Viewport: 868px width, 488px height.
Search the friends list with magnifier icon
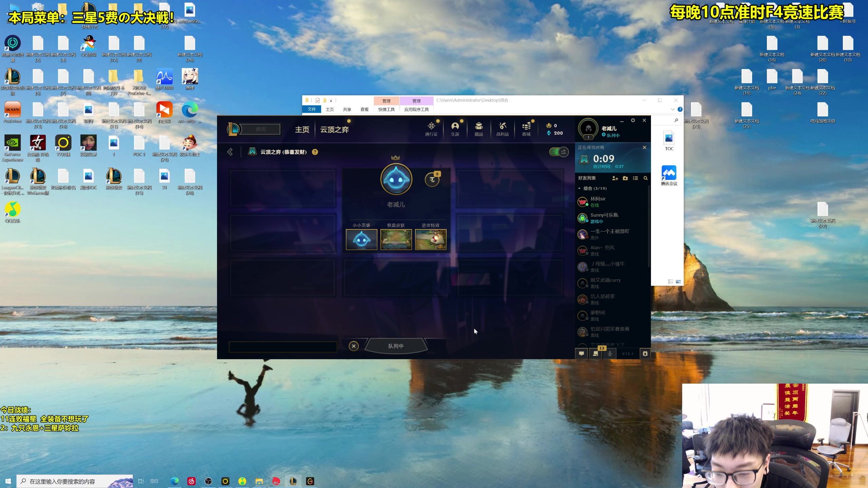(646, 178)
